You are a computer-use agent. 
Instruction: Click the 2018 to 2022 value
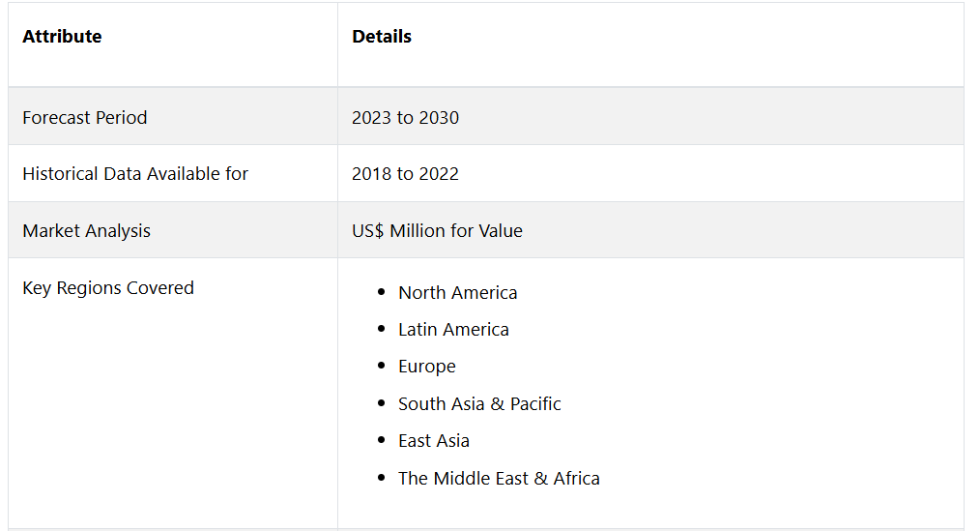(405, 174)
